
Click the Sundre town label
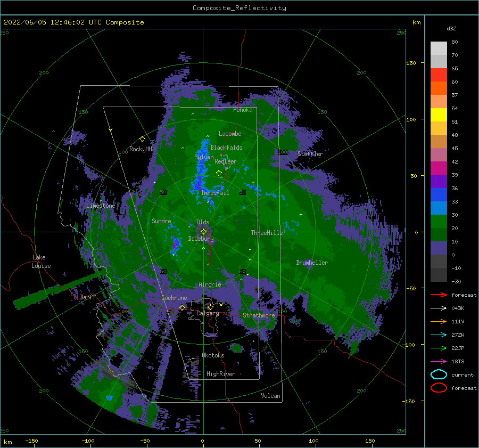click(x=161, y=221)
